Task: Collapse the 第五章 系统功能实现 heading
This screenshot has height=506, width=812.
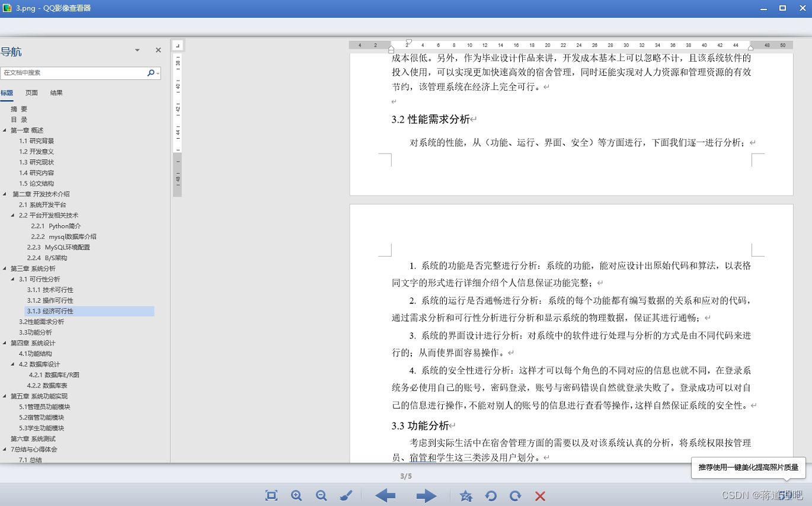Action: (x=5, y=396)
